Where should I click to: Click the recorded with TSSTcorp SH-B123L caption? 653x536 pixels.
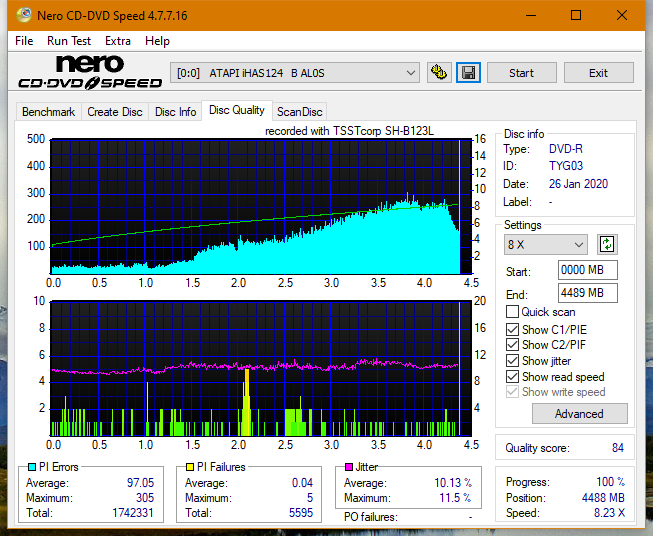(x=349, y=131)
